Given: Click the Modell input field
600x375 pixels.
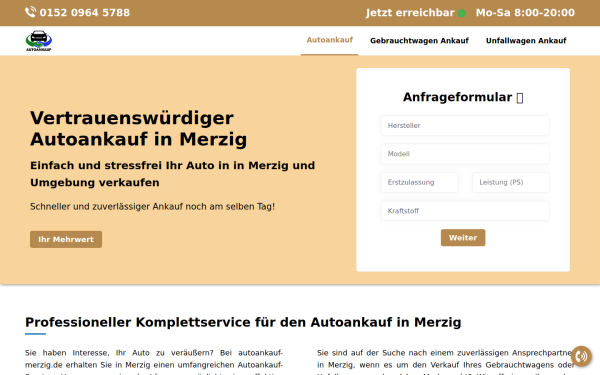Looking at the screenshot, I should (465, 154).
